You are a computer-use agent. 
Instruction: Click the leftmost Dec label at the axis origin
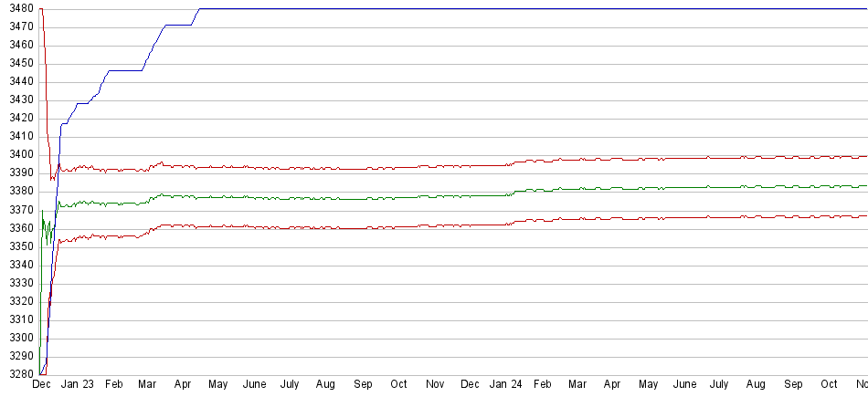point(41,385)
